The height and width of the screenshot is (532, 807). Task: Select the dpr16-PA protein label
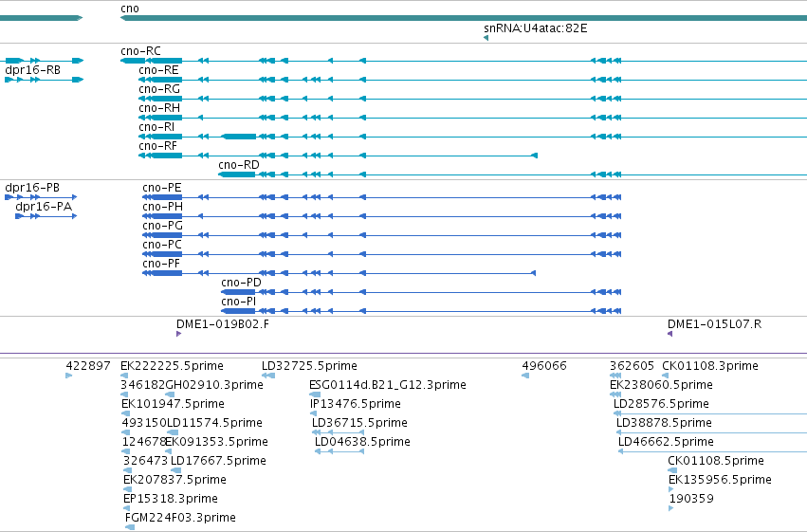[44, 207]
